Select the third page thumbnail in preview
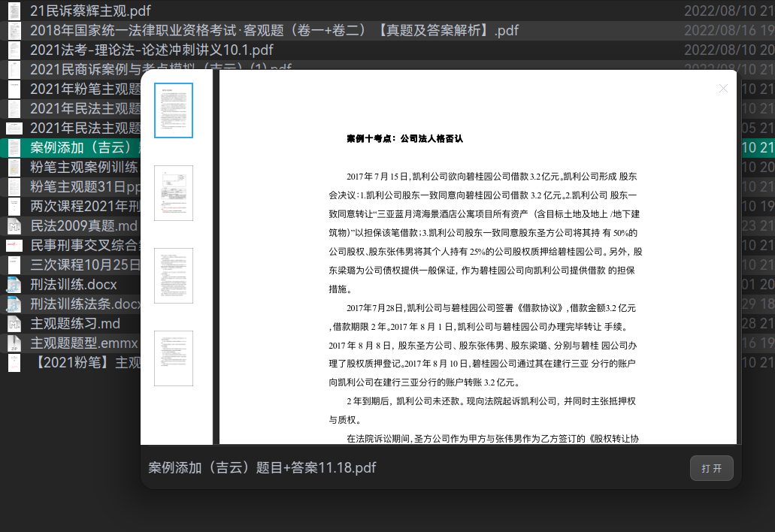 (174, 276)
